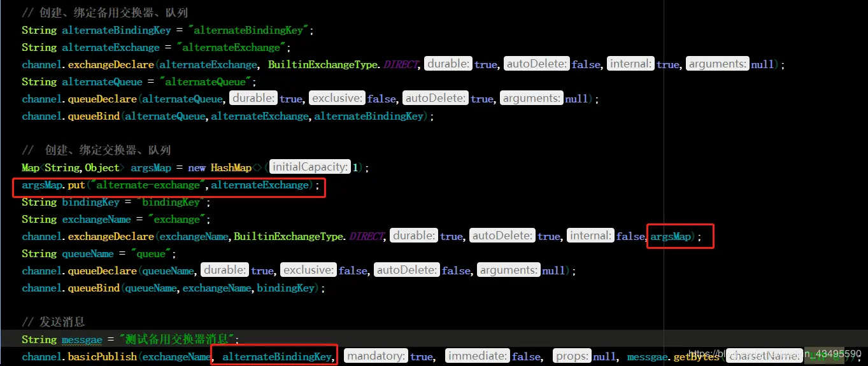868x366 pixels.
Task: Click DIRECT in the alternateExchange exchangeDeclare line
Action: (402, 64)
